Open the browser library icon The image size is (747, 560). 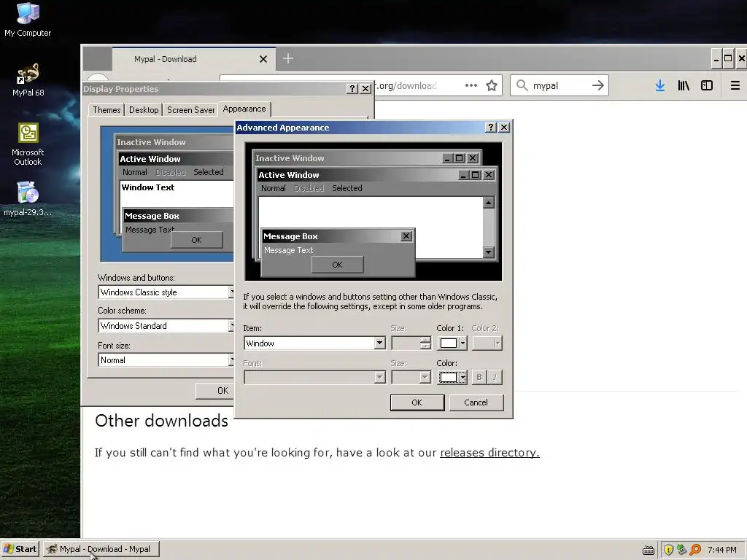pos(683,86)
